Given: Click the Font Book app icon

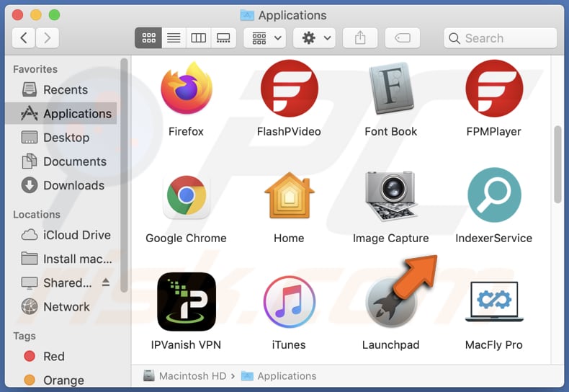Looking at the screenshot, I should pyautogui.click(x=391, y=88).
